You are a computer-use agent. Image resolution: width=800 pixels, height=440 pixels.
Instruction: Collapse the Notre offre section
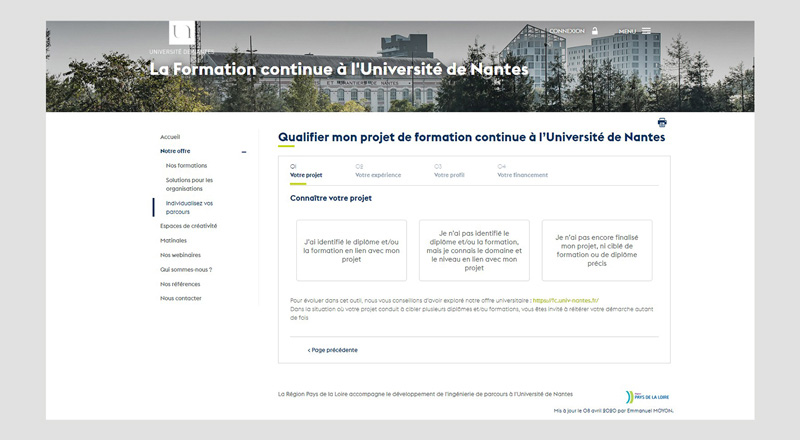click(244, 152)
